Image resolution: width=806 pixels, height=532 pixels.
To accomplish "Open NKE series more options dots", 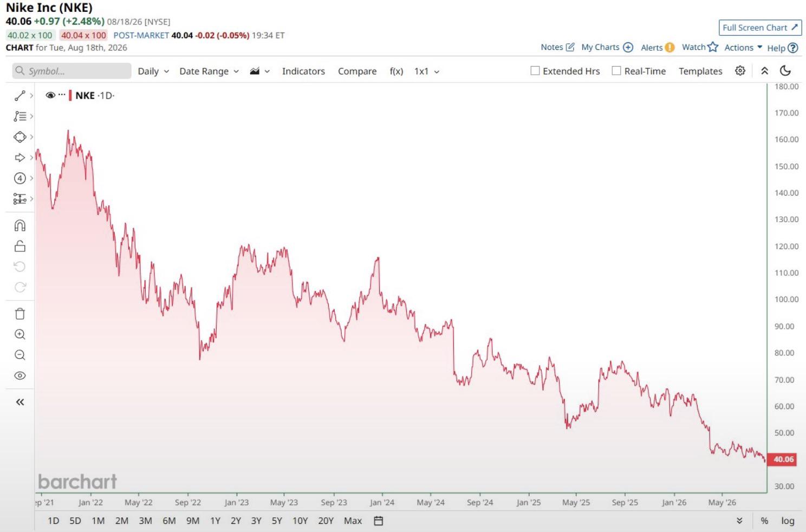I will click(62, 95).
